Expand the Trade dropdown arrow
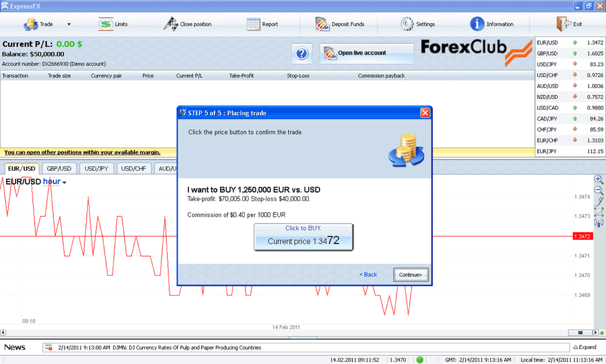Image resolution: width=606 pixels, height=364 pixels. 69,24
